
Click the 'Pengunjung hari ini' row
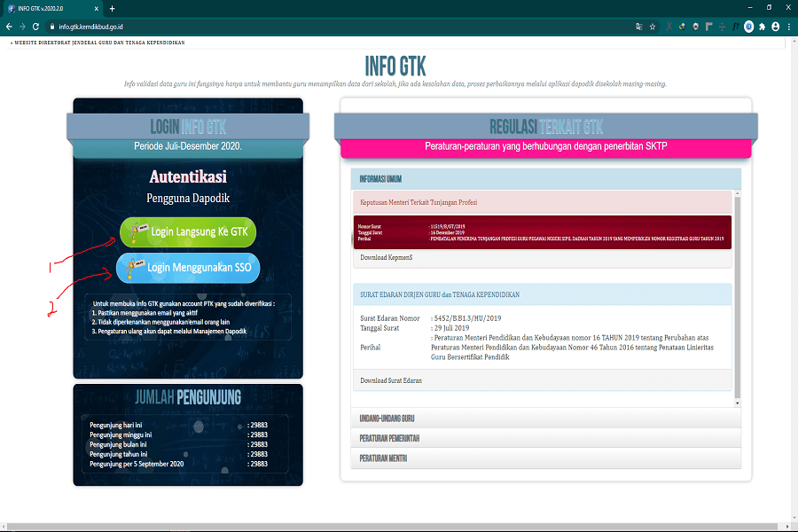coord(178,425)
